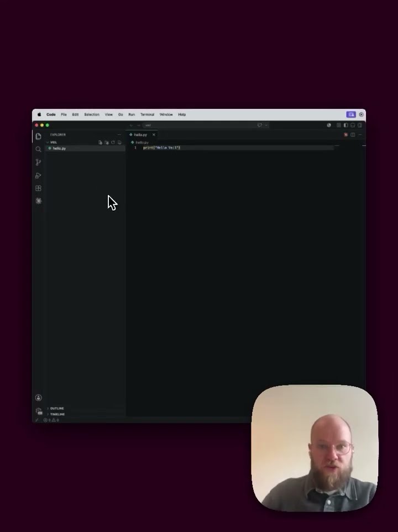398x532 pixels.
Task: Click the webcam video thumbnail
Action: [315, 448]
